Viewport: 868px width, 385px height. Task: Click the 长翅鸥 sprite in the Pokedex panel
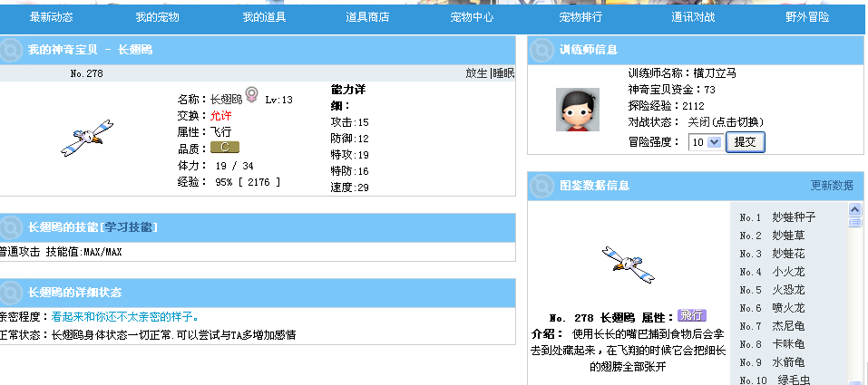click(629, 265)
